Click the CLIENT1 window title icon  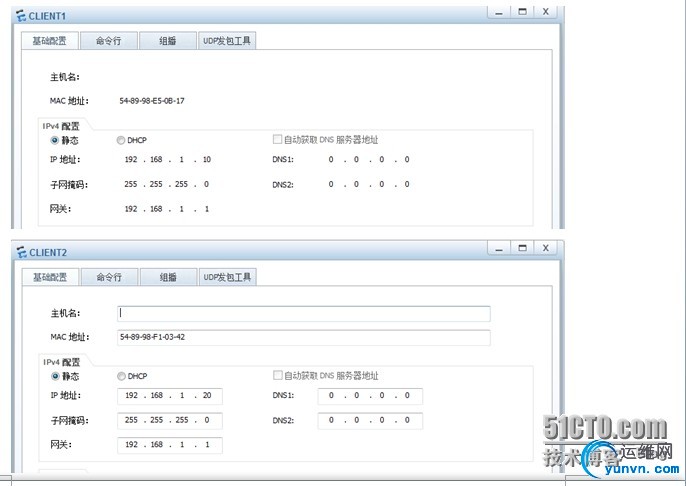pyautogui.click(x=21, y=16)
